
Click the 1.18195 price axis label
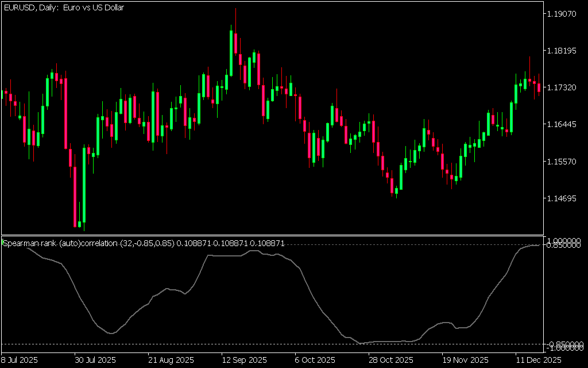click(x=562, y=51)
